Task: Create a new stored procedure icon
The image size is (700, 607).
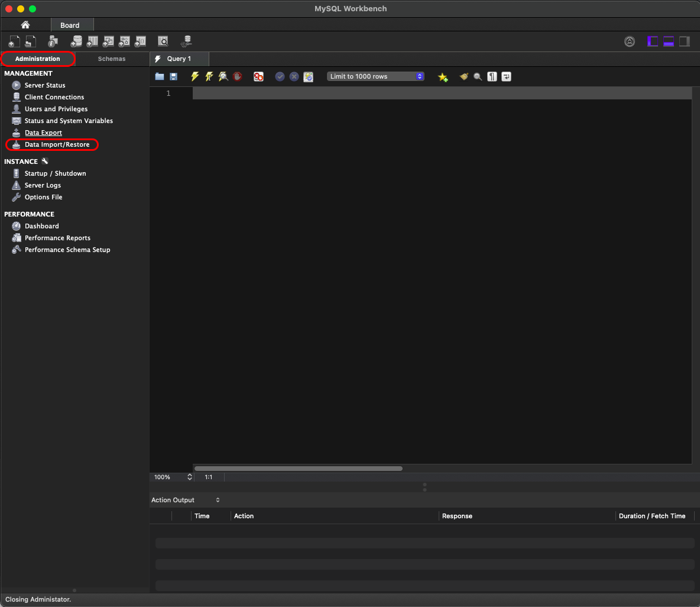Action: point(125,41)
